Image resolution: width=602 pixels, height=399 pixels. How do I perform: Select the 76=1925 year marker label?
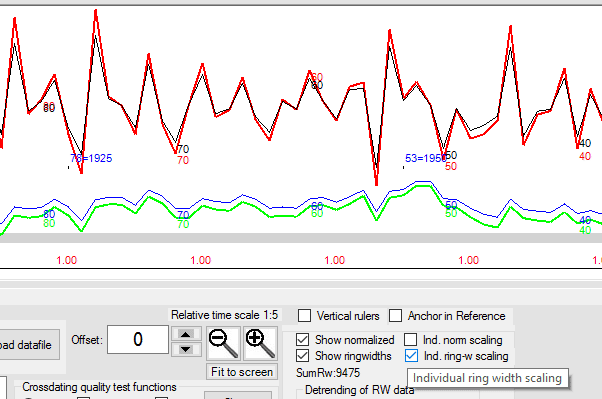click(91, 158)
